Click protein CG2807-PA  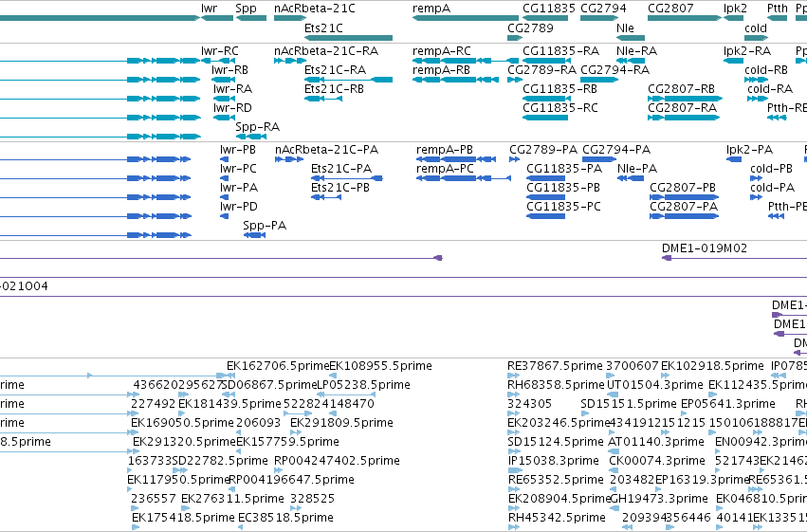684,207
